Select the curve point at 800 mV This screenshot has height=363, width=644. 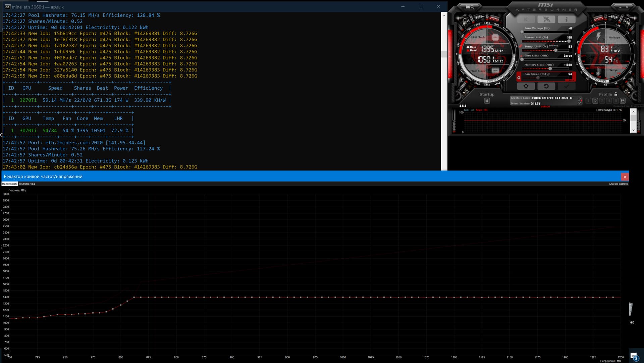121,305
